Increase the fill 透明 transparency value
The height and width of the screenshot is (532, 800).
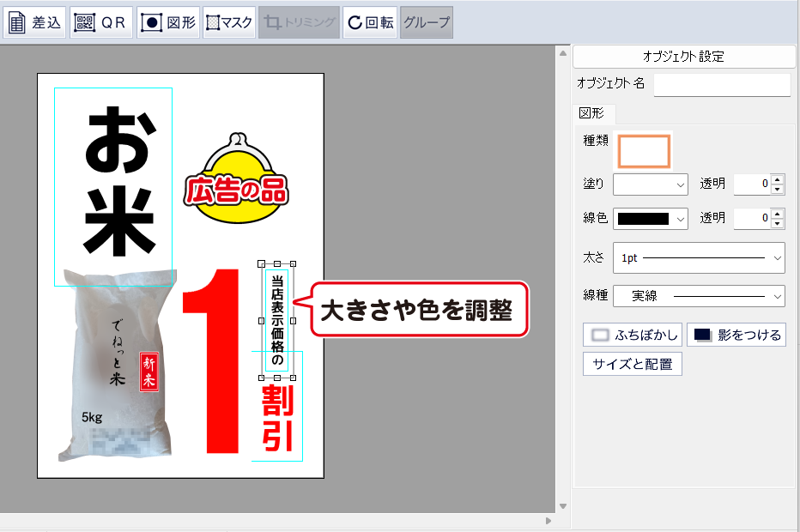tap(778, 179)
